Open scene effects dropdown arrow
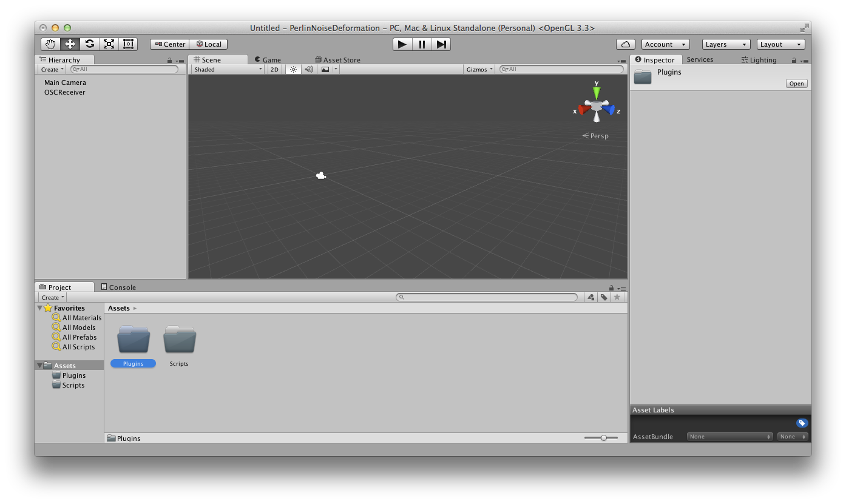This screenshot has width=846, height=504. tap(336, 69)
